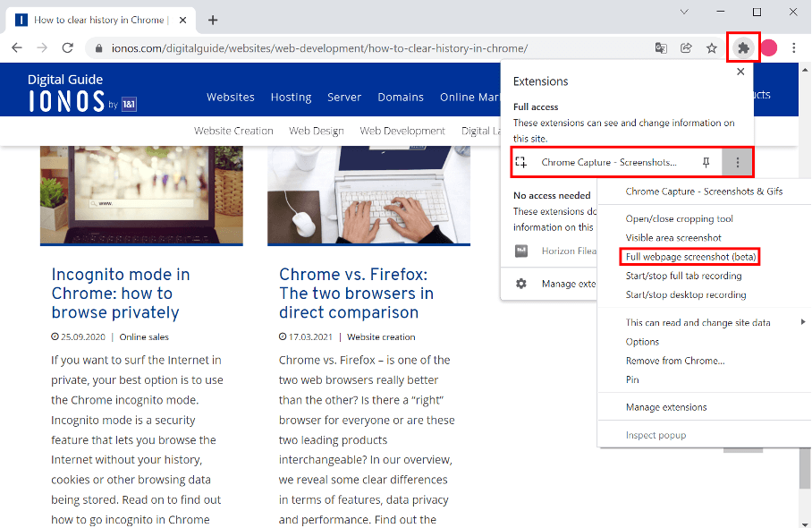
Task: Open Chrome Capture three-dot more actions
Action: click(738, 163)
